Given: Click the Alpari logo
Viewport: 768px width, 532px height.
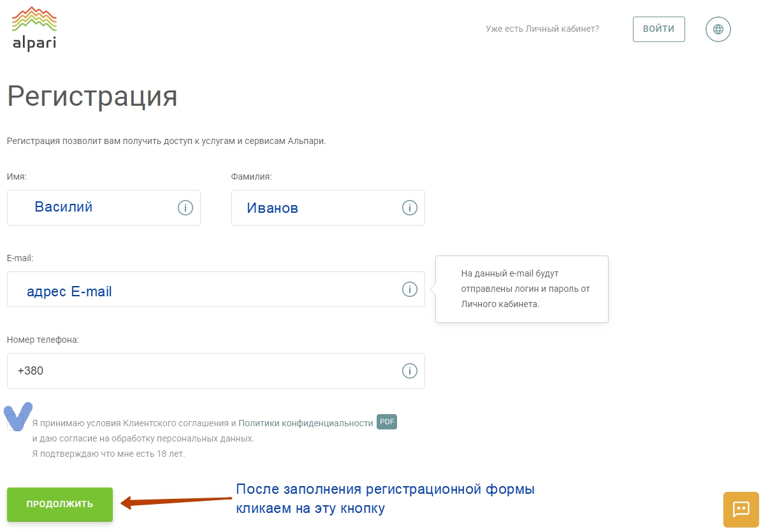Looking at the screenshot, I should (33, 28).
